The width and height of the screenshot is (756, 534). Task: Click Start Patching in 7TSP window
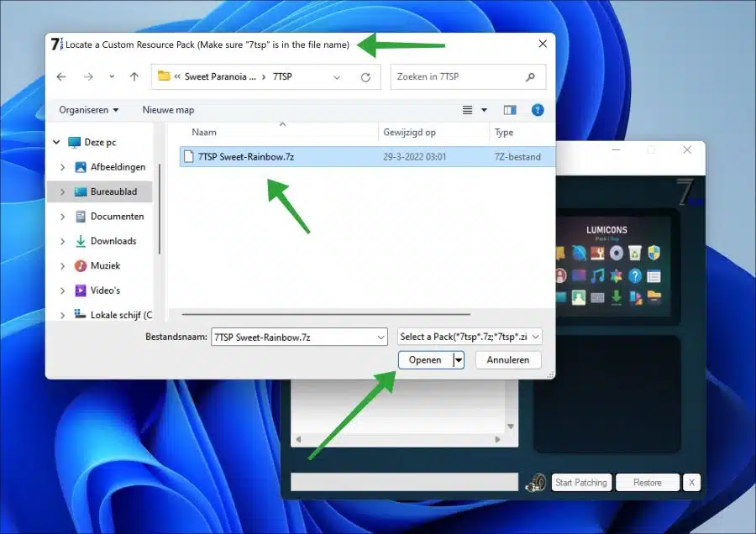tap(581, 483)
